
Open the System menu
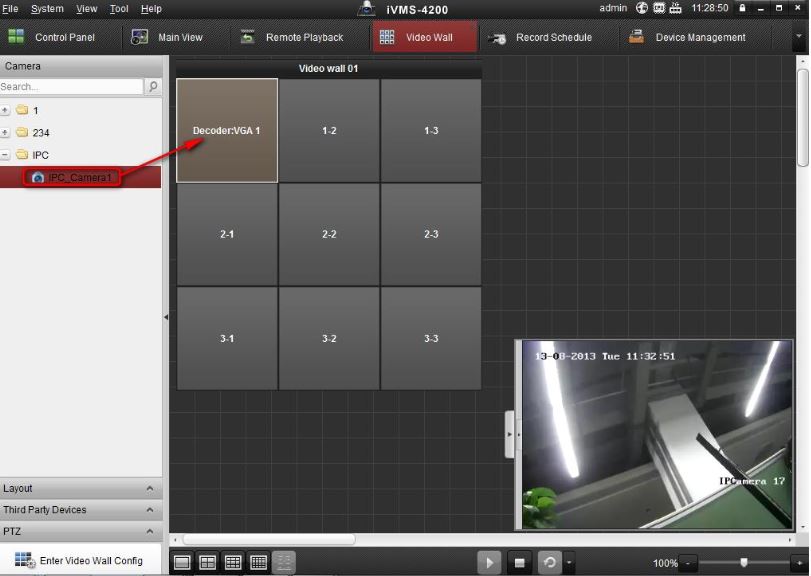(x=47, y=9)
